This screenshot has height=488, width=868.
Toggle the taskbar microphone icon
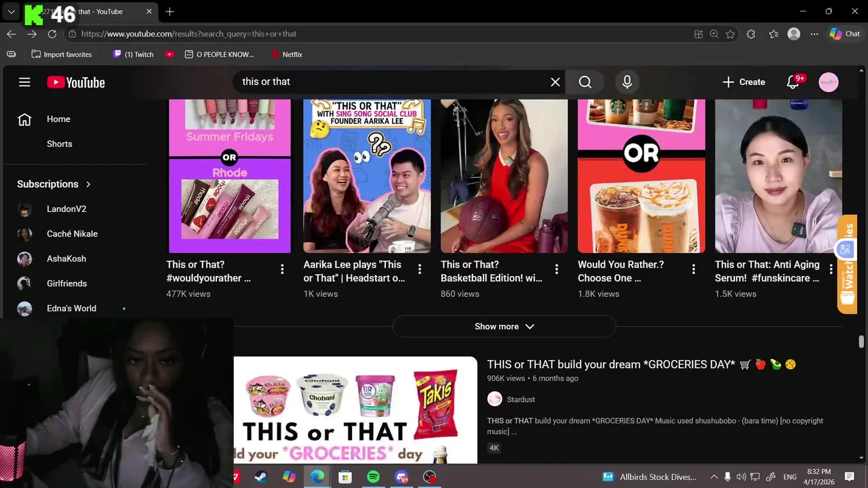(727, 477)
